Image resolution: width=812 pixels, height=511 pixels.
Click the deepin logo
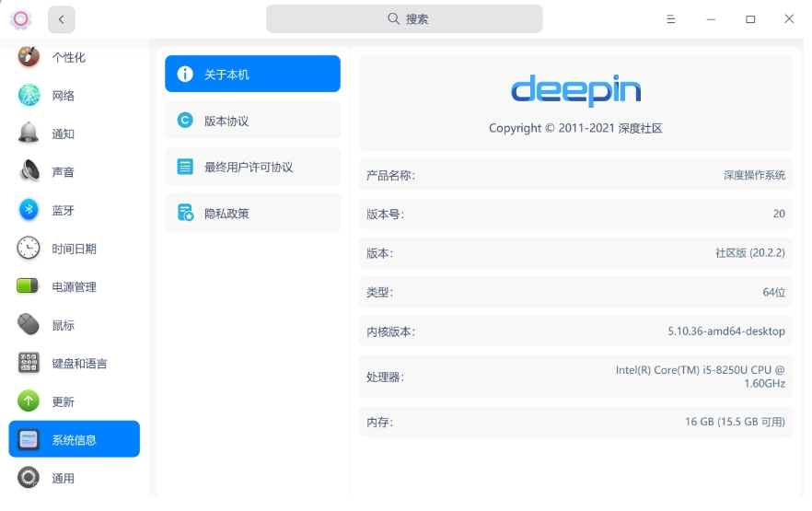[576, 90]
